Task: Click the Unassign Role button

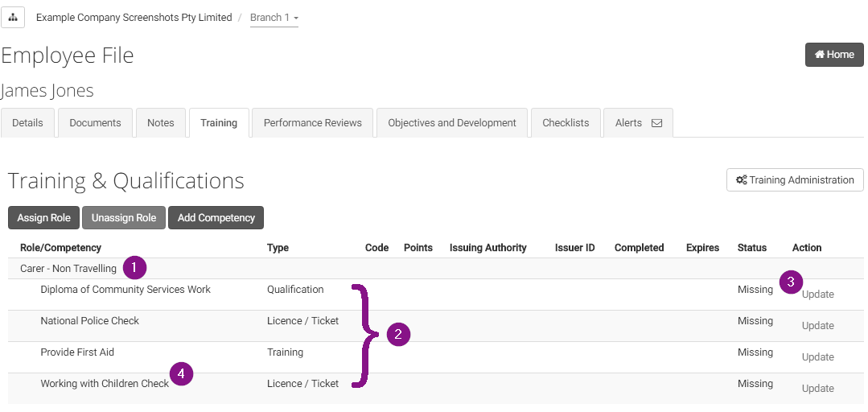Action: pyautogui.click(x=123, y=218)
